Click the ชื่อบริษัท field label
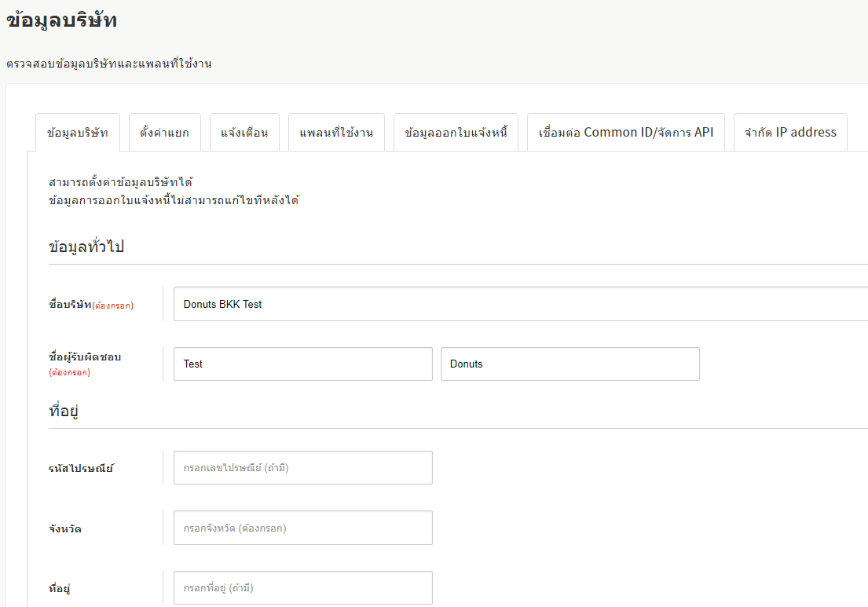 pos(70,305)
